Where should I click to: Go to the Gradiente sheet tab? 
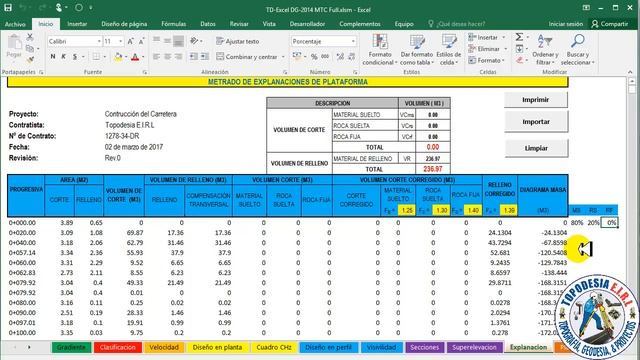coord(71,347)
